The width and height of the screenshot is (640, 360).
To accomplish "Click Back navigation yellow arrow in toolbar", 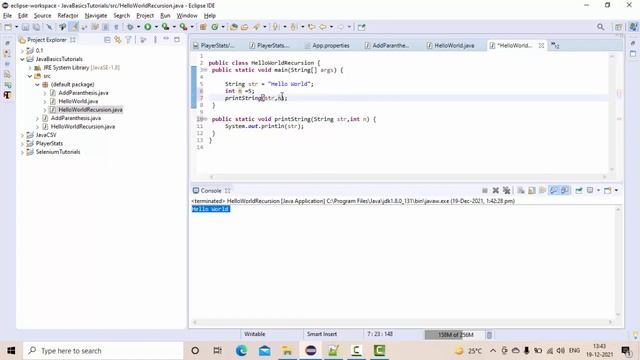I will 322,27.
